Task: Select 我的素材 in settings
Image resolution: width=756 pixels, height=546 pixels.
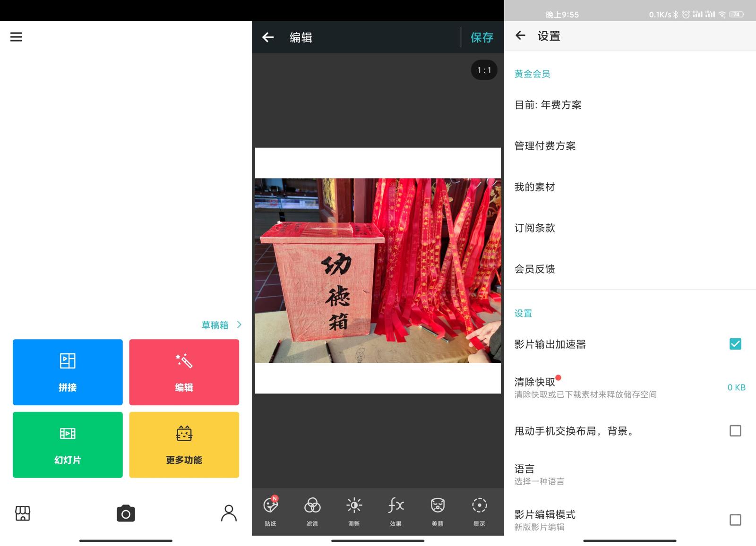Action: click(x=533, y=187)
